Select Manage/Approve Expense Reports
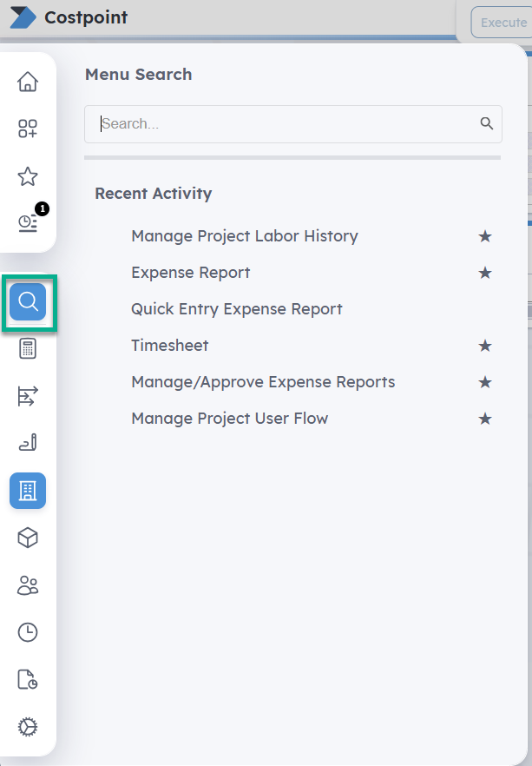The height and width of the screenshot is (766, 532). coord(262,382)
